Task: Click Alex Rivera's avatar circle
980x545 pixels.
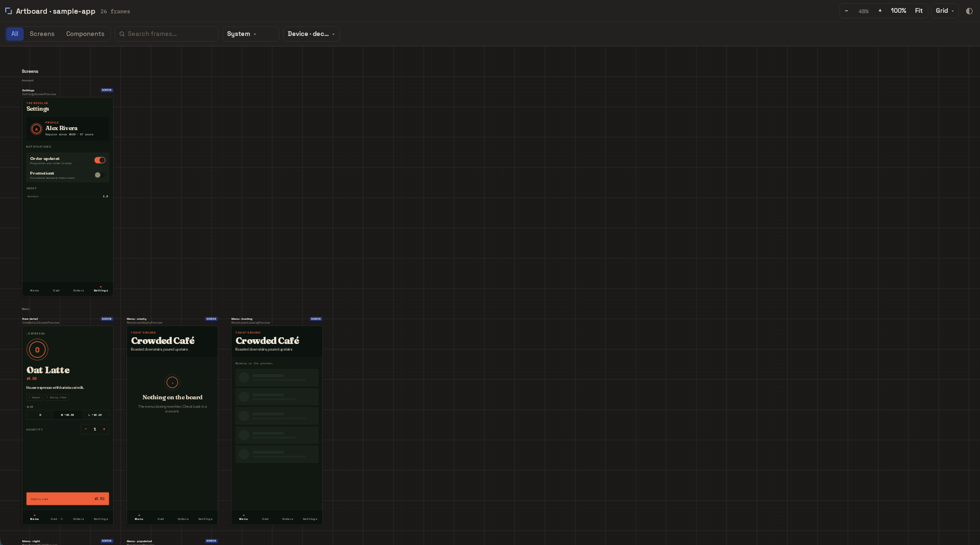Action: pos(36,129)
